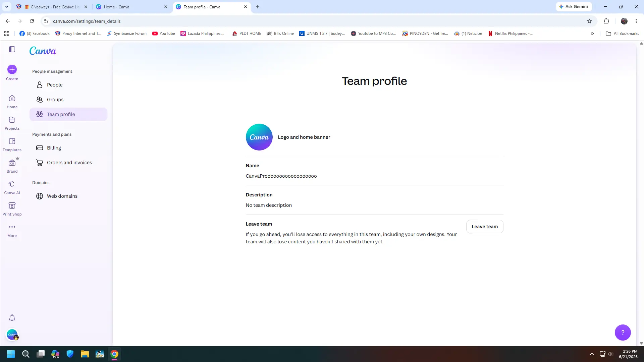Viewport: 644px width, 362px height.
Task: Click the No team description text
Action: (x=269, y=205)
